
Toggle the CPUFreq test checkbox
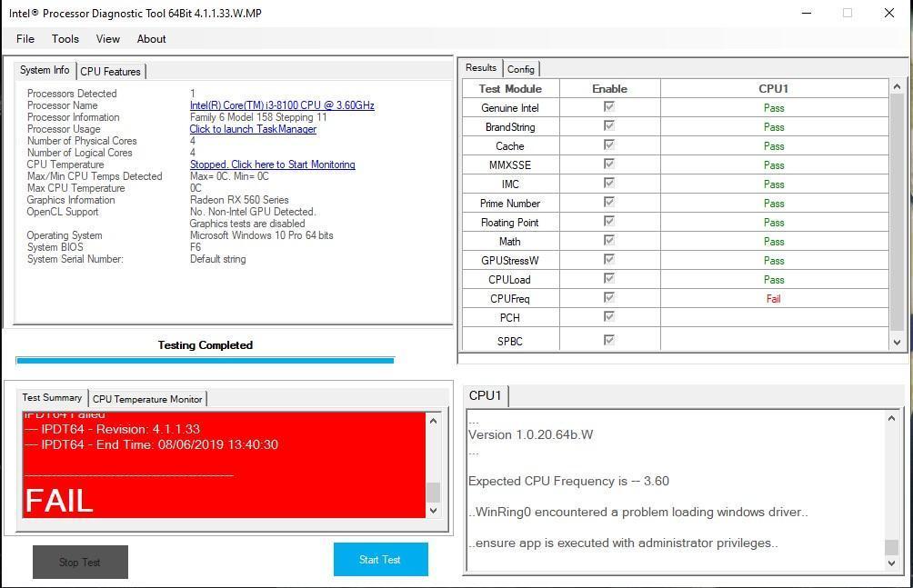(609, 297)
